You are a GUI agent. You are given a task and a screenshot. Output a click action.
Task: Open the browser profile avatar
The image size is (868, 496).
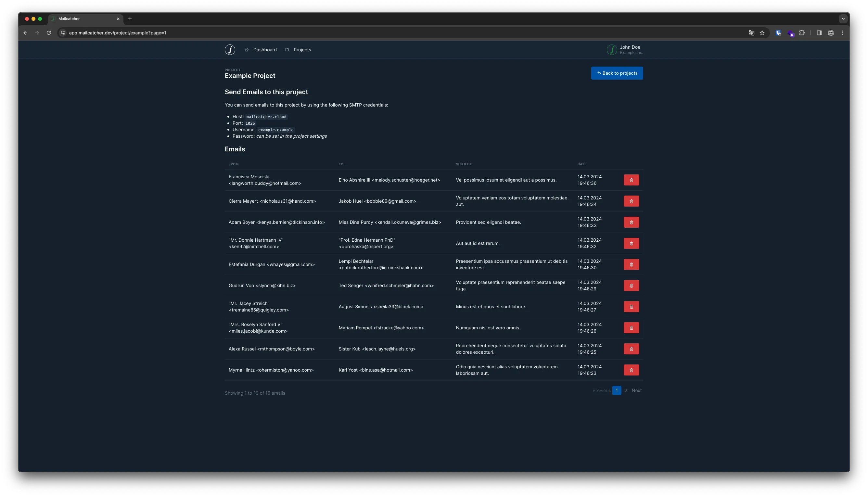tap(831, 33)
